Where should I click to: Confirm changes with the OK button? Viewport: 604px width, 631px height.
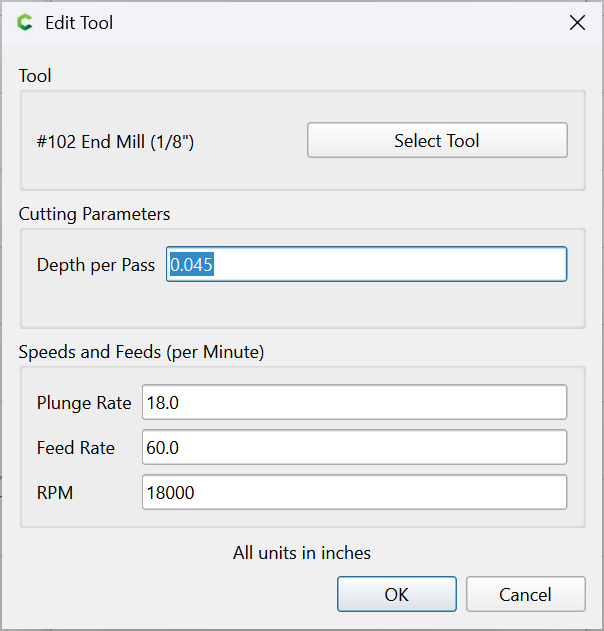click(397, 594)
